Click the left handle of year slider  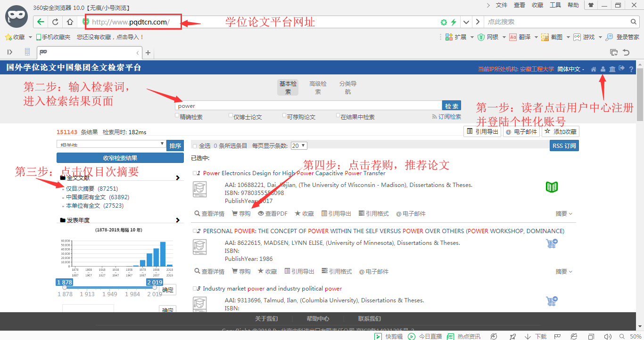pos(65,287)
